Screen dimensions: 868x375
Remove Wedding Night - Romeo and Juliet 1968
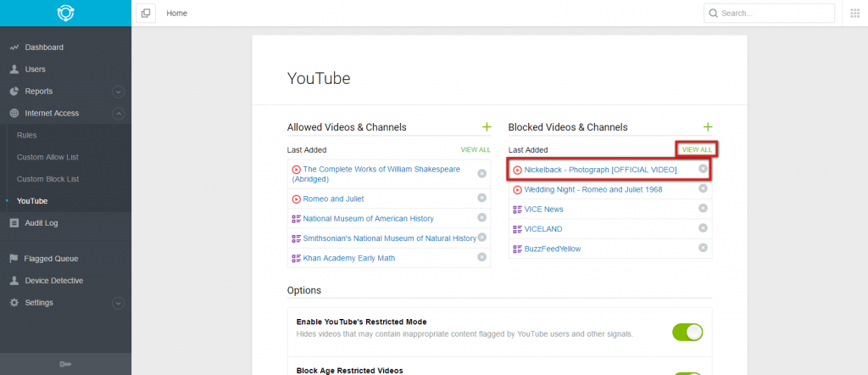coord(703,188)
